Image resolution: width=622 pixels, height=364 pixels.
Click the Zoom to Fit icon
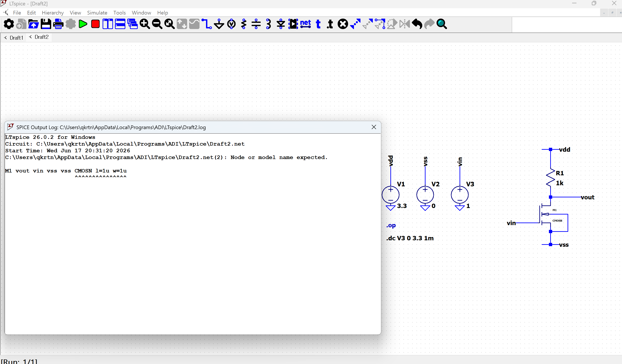[x=170, y=24]
